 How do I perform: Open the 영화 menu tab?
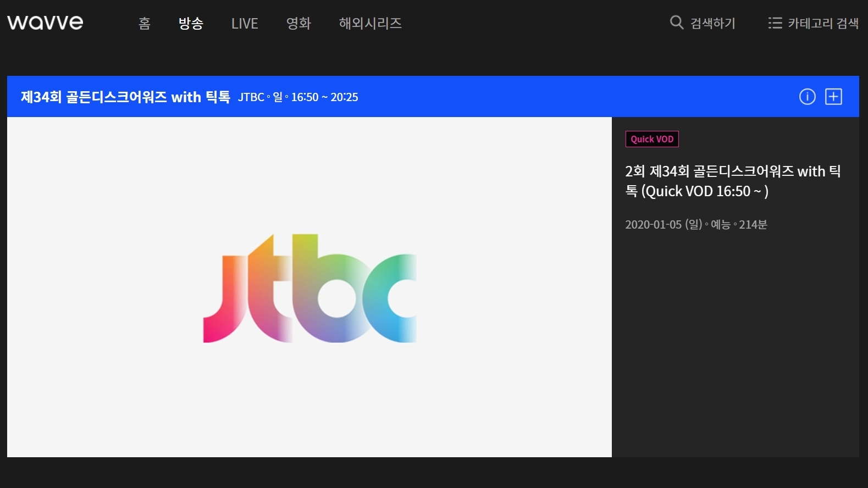(x=298, y=23)
